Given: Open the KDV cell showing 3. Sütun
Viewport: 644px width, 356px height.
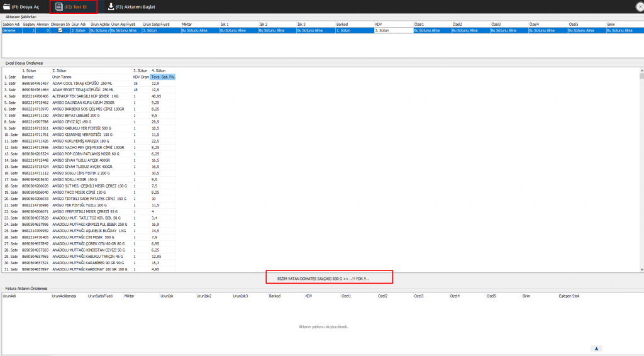Looking at the screenshot, I should [394, 30].
